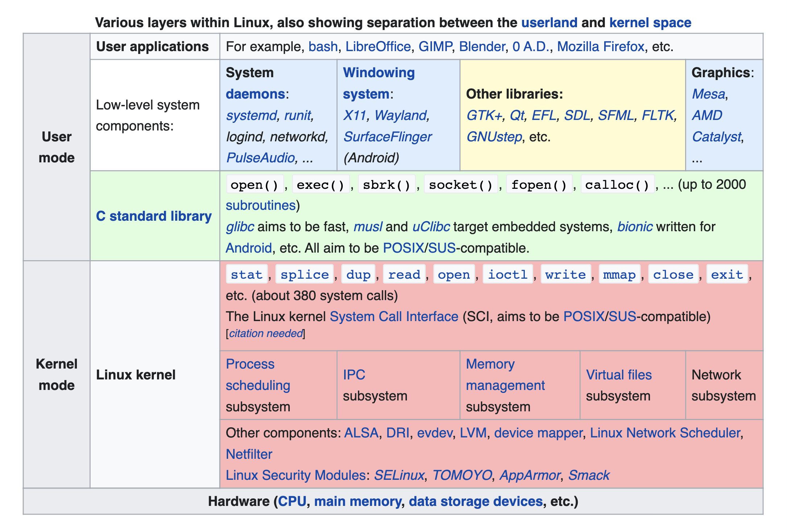Open SUS link in C library row

(x=442, y=248)
